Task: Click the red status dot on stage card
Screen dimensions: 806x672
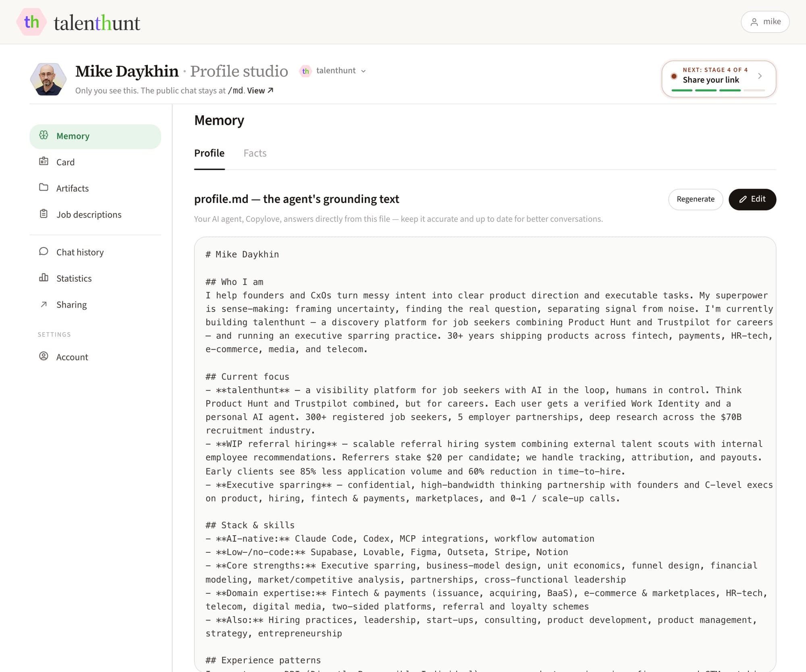Action: (674, 76)
